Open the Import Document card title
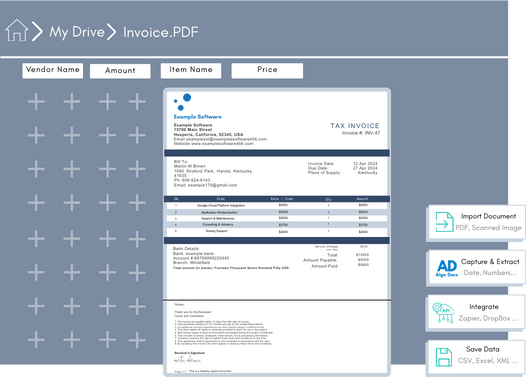 (x=488, y=216)
